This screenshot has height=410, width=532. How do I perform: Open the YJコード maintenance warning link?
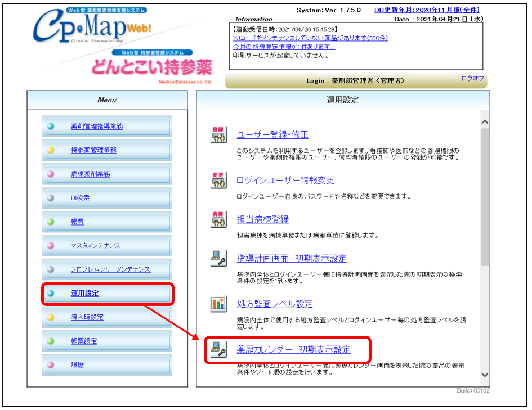pyautogui.click(x=310, y=38)
